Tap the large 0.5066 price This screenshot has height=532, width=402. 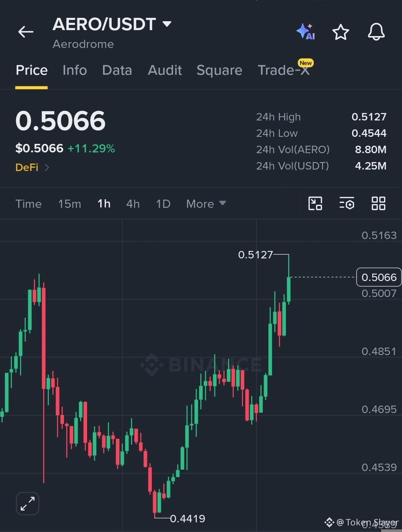click(60, 121)
